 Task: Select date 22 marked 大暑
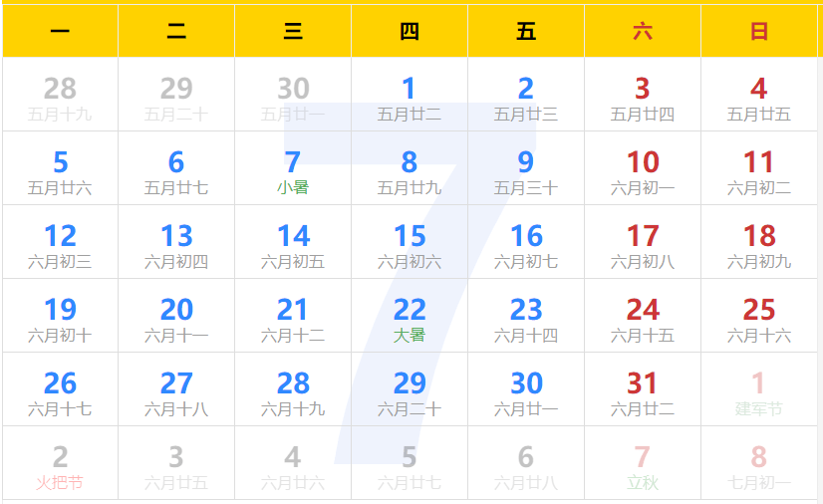(x=410, y=316)
